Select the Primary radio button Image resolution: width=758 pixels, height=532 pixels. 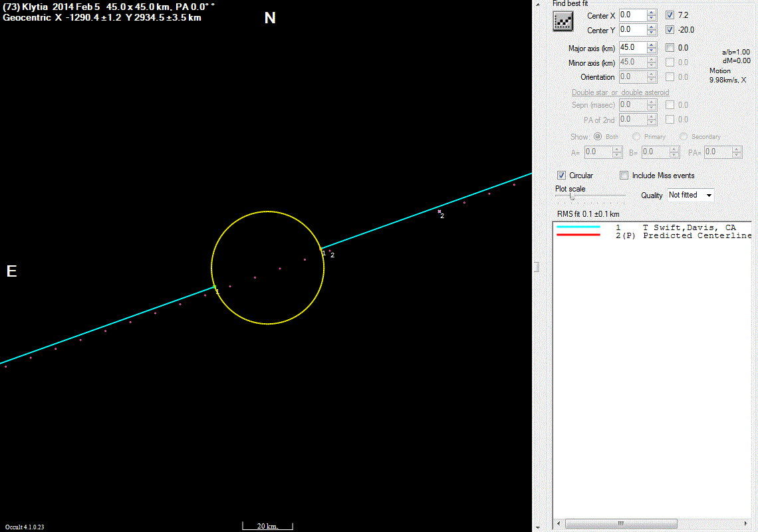point(636,136)
